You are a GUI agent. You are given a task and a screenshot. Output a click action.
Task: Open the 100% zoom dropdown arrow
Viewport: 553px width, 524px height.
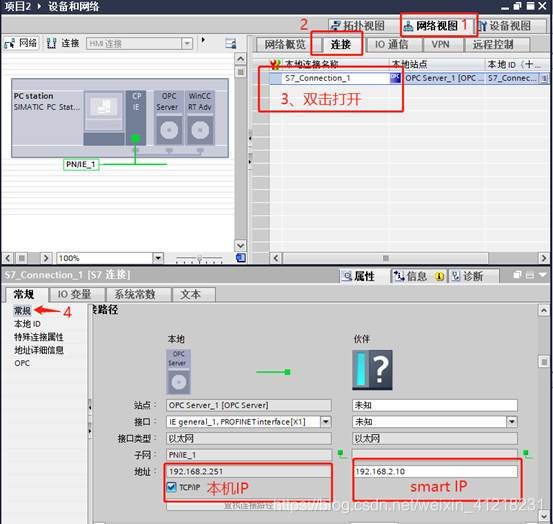158,258
